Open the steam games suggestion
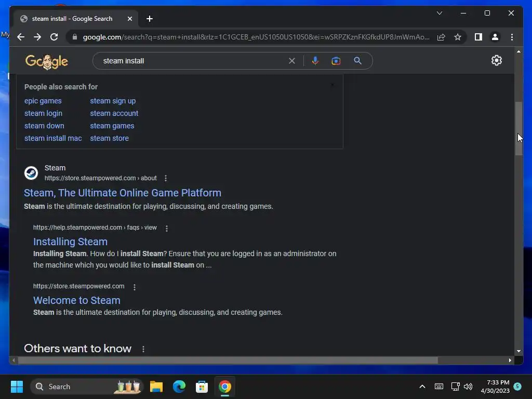532x399 pixels. click(112, 126)
